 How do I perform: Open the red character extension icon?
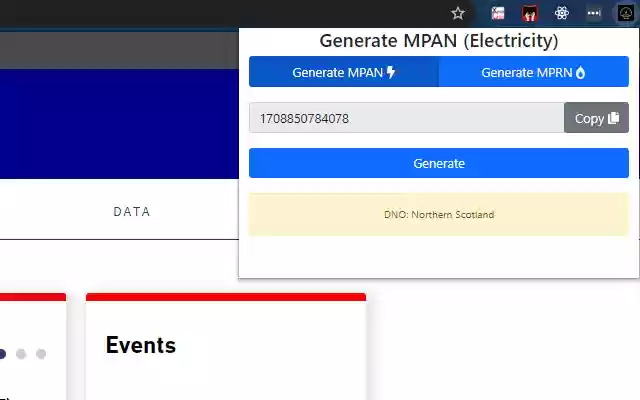pos(530,13)
